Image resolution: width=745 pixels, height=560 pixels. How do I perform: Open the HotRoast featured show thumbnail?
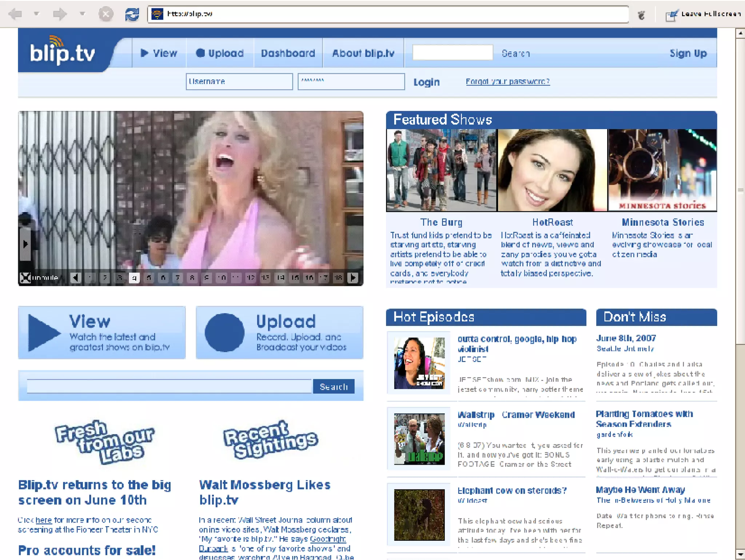(552, 170)
